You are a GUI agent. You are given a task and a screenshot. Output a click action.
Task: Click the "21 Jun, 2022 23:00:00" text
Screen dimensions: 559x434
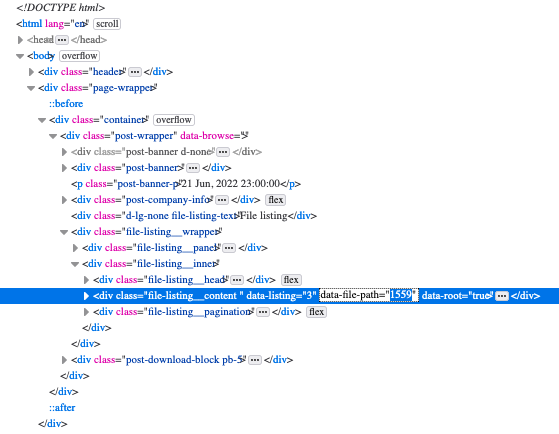[x=231, y=184]
